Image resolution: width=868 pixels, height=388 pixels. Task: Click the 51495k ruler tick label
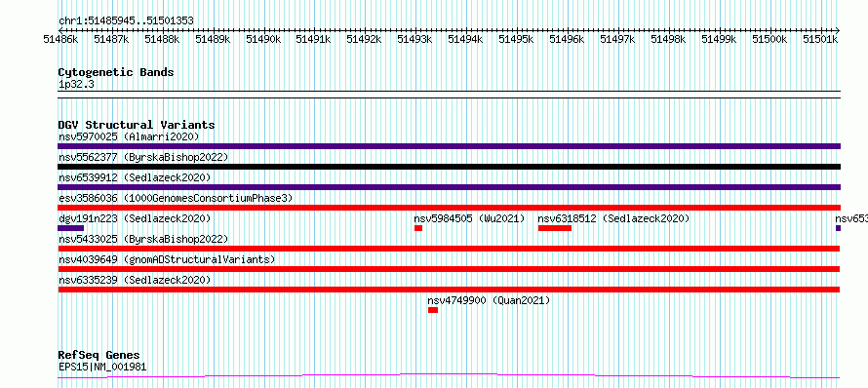coord(517,39)
